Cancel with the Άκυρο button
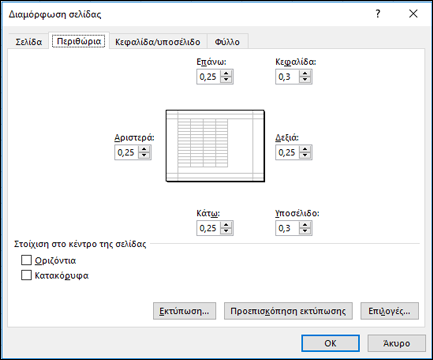433x360 pixels. 397,343
